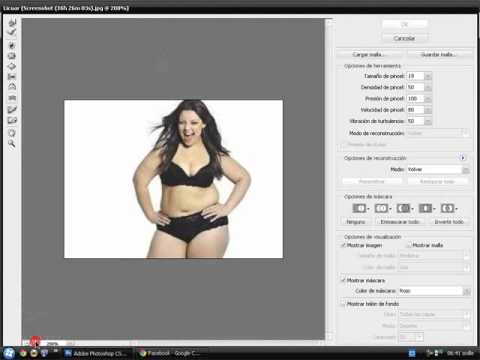Select the Zoom tool
The height and width of the screenshot is (360, 480).
(x=12, y=144)
